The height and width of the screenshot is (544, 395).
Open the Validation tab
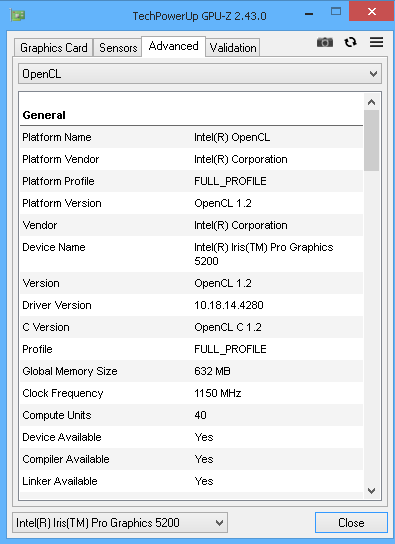tap(233, 48)
